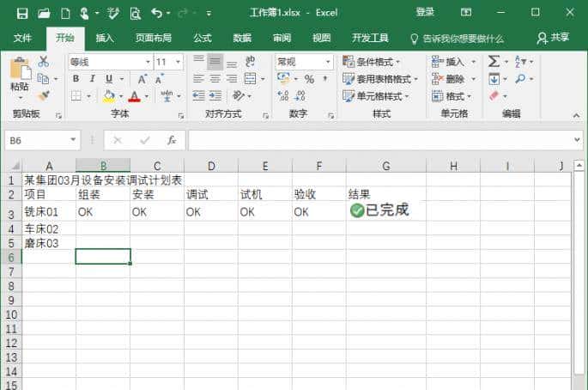588x390 pixels.
Task: Switch to the 页面布局 tab
Action: pos(154,38)
